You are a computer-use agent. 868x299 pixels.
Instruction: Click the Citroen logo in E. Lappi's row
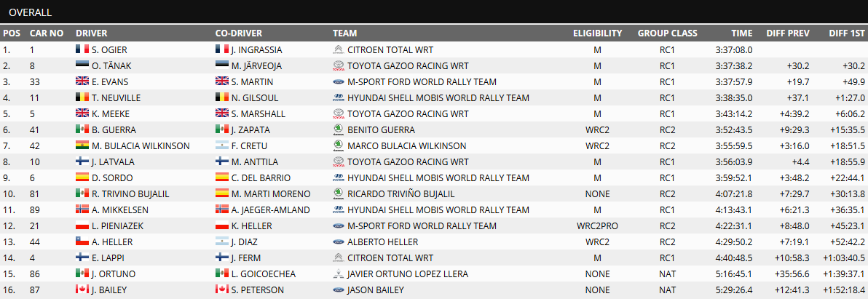[338, 258]
